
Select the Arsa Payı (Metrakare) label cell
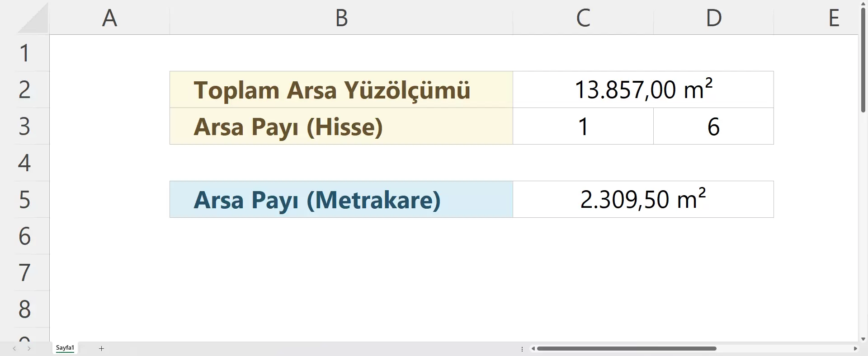coord(341,199)
